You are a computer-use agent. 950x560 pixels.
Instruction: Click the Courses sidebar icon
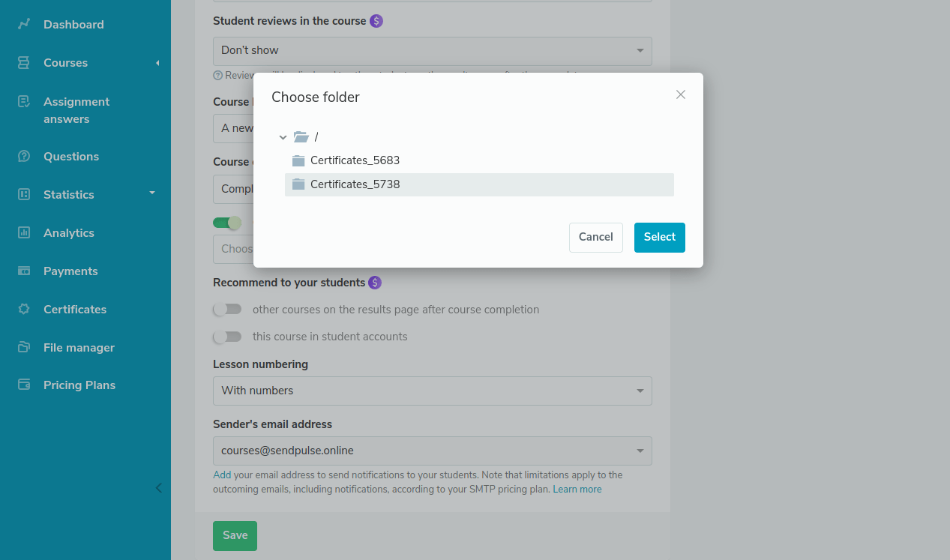[24, 63]
